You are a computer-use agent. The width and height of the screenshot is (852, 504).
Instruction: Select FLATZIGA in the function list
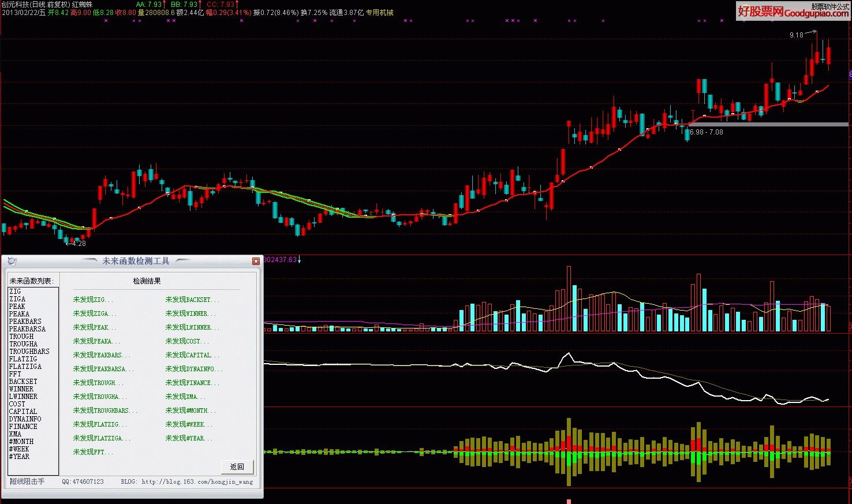pyautogui.click(x=25, y=367)
